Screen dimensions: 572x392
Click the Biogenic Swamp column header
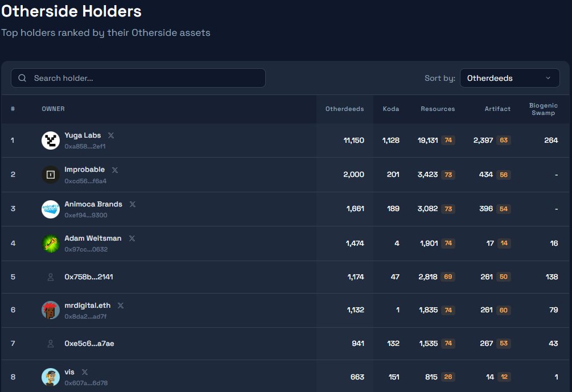click(x=543, y=109)
